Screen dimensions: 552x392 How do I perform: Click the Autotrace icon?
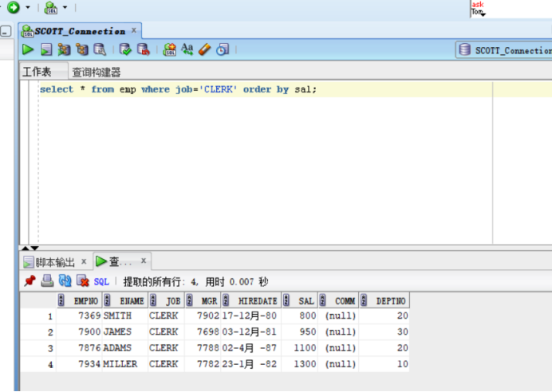click(x=82, y=49)
